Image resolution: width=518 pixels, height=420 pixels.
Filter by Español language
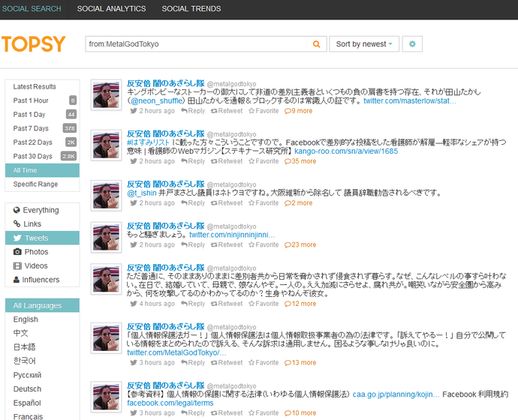pyautogui.click(x=27, y=403)
